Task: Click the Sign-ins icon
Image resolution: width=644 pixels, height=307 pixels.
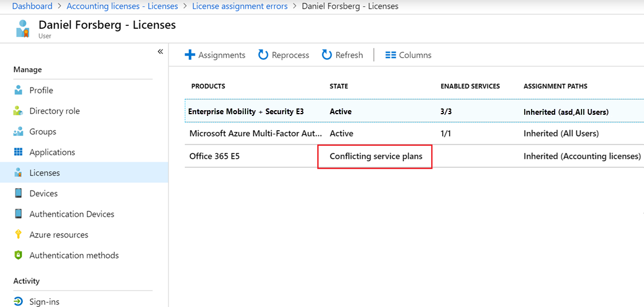Action: click(x=18, y=301)
